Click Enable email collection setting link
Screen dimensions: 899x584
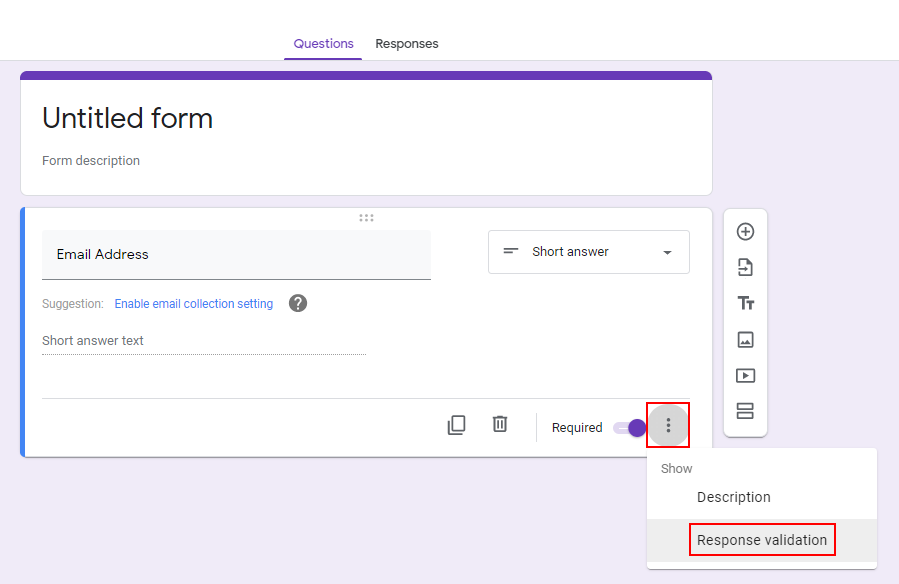(x=194, y=304)
